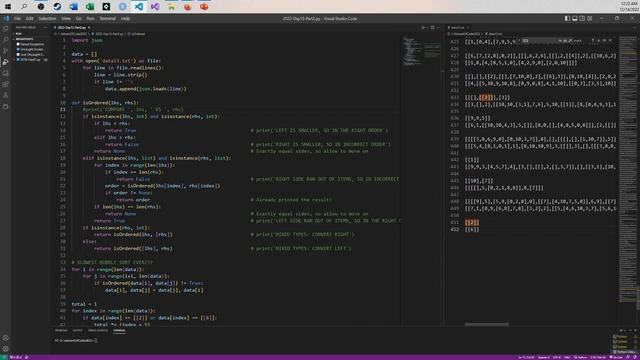Open PowerPoint from the taskbar
Image resolution: width=640 pixels, height=360 pixels.
[204, 7]
